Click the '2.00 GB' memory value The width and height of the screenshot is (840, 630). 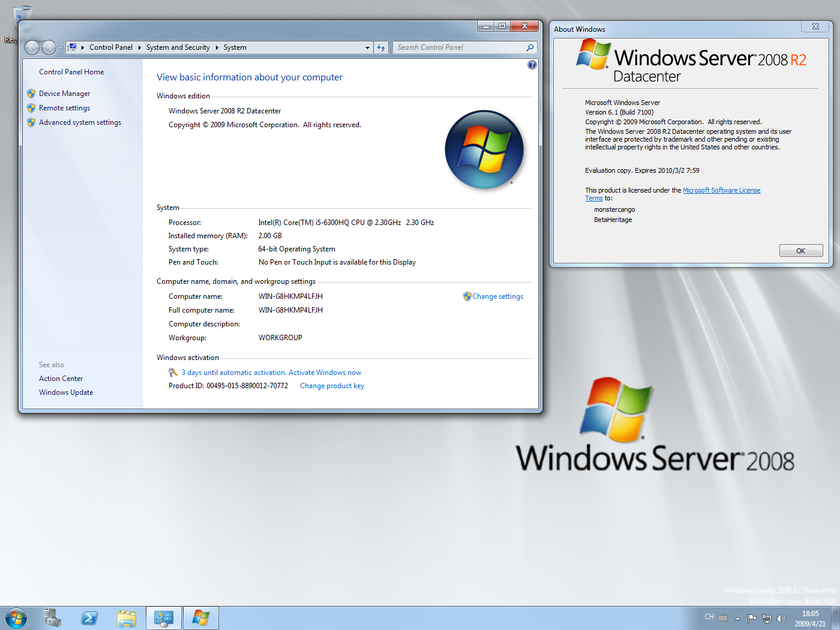point(270,236)
